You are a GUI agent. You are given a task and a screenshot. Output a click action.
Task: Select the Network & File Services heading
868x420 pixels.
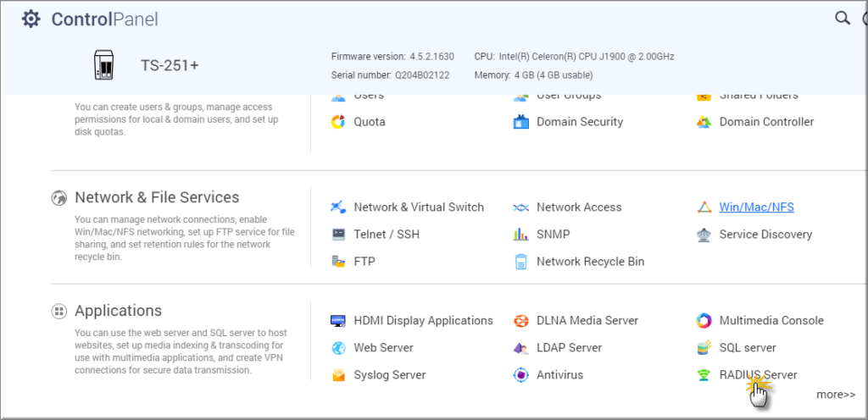pos(157,197)
